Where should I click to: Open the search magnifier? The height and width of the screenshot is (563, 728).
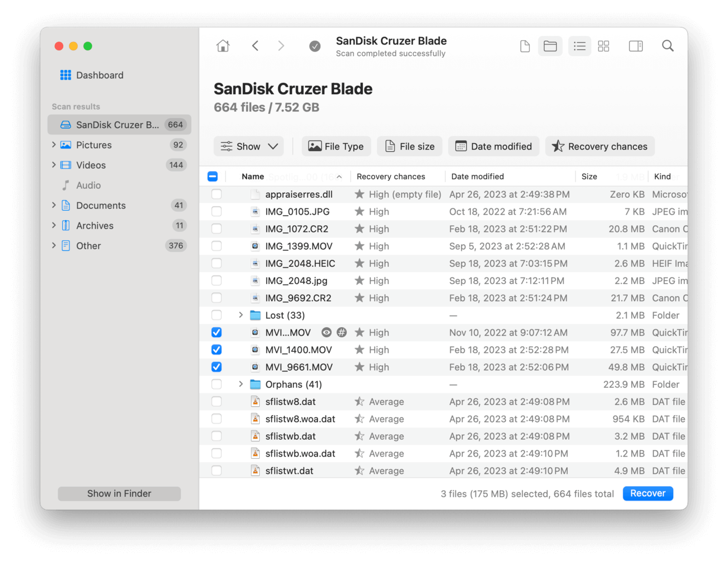[x=668, y=46]
